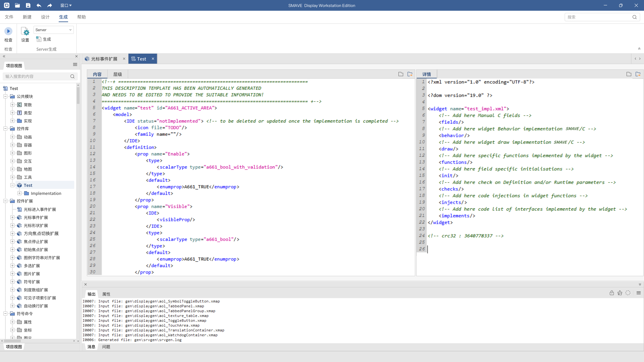Close the Test editor tab
644x362 pixels.
(x=153, y=59)
